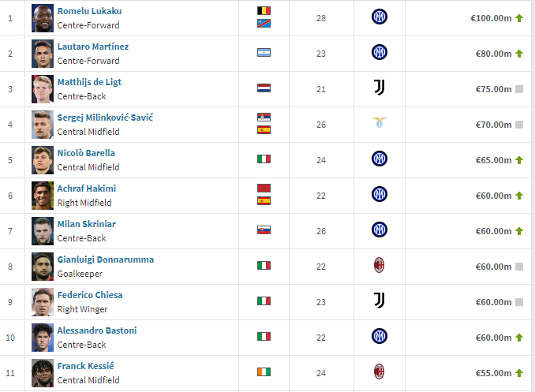Open Romelu Lukaku player profile link
The image size is (535, 392).
pyautogui.click(x=89, y=11)
